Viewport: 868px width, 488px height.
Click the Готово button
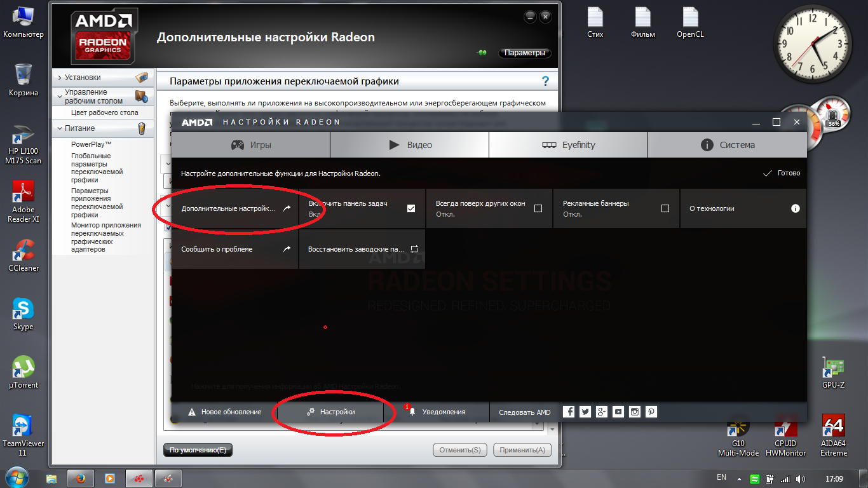coord(781,173)
